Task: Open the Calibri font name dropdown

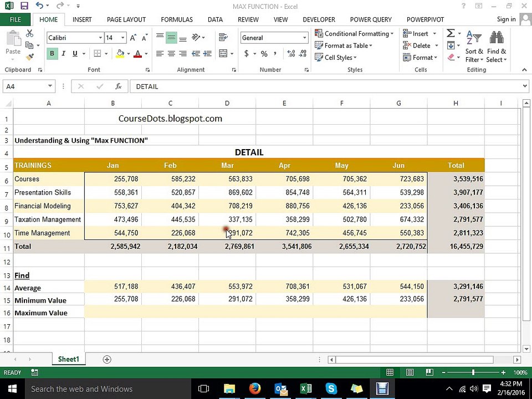Action: [100, 38]
